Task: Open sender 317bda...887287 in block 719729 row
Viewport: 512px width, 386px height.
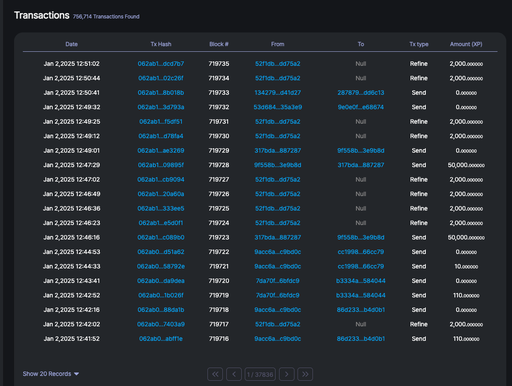Action: point(278,151)
